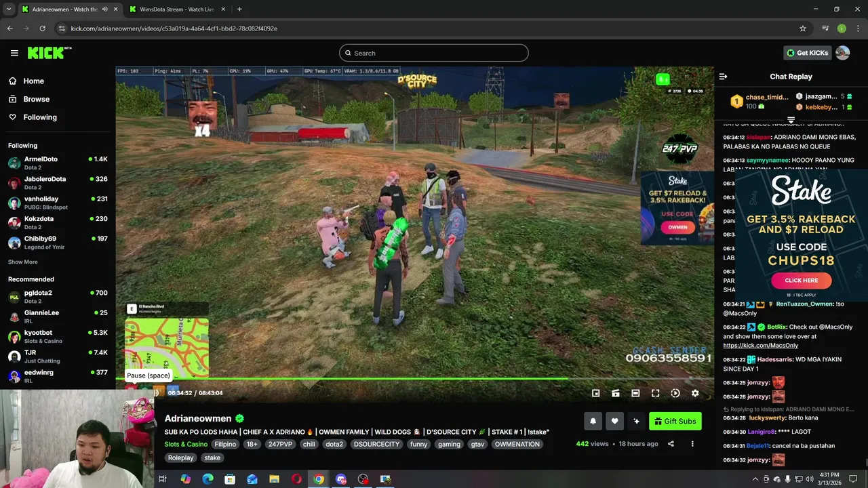
Task: Toggle theater mode
Action: coord(635,393)
